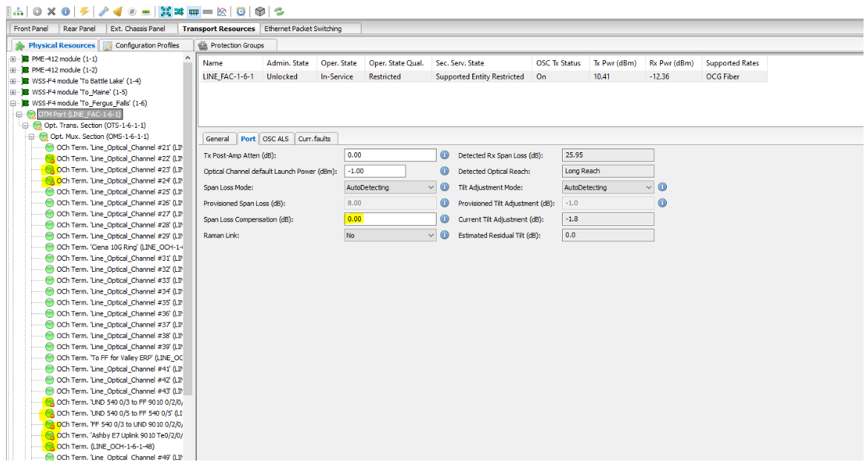
Task: Expand the PME-412 module (1-1) node
Action: pos(13,59)
